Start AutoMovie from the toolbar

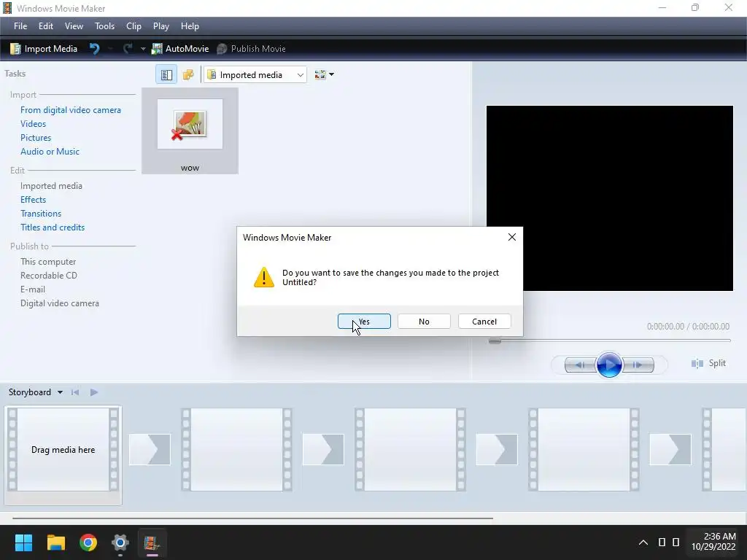tap(180, 49)
